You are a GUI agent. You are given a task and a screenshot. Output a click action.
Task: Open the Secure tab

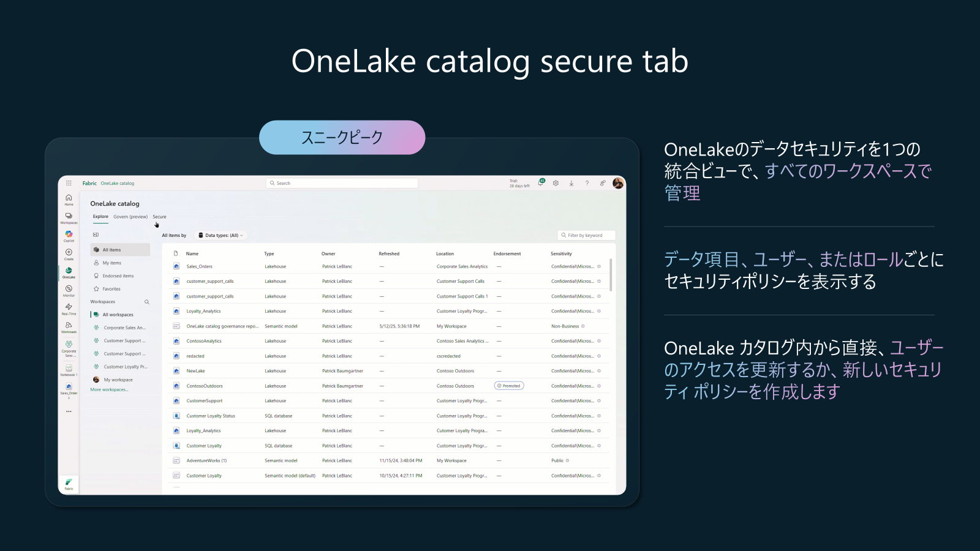point(159,217)
